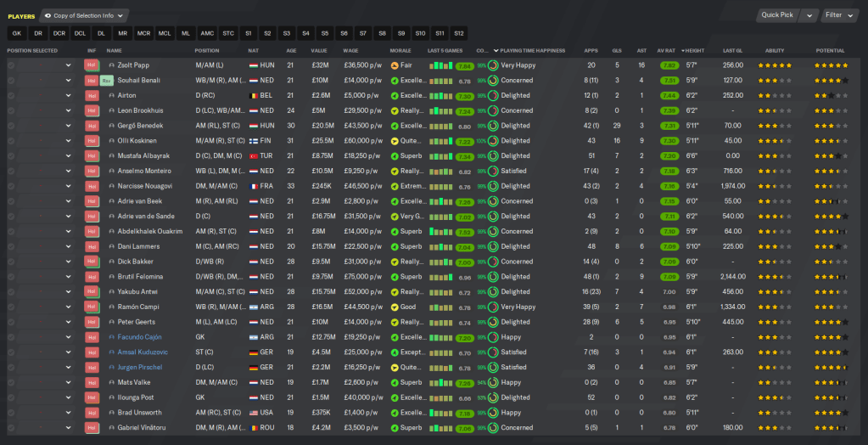This screenshot has width=868, height=445.
Task: Toggle the selection check for Leon Brookhuis
Action: (12, 110)
